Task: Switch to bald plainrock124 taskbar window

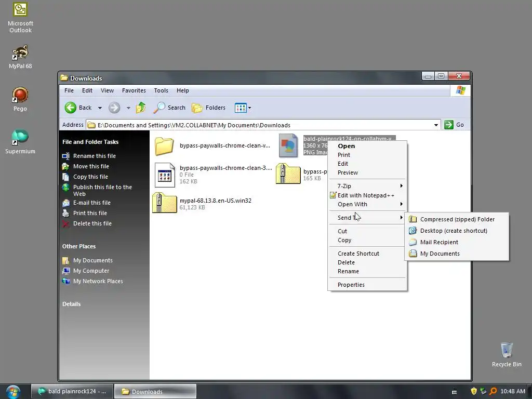Action: tap(72, 392)
